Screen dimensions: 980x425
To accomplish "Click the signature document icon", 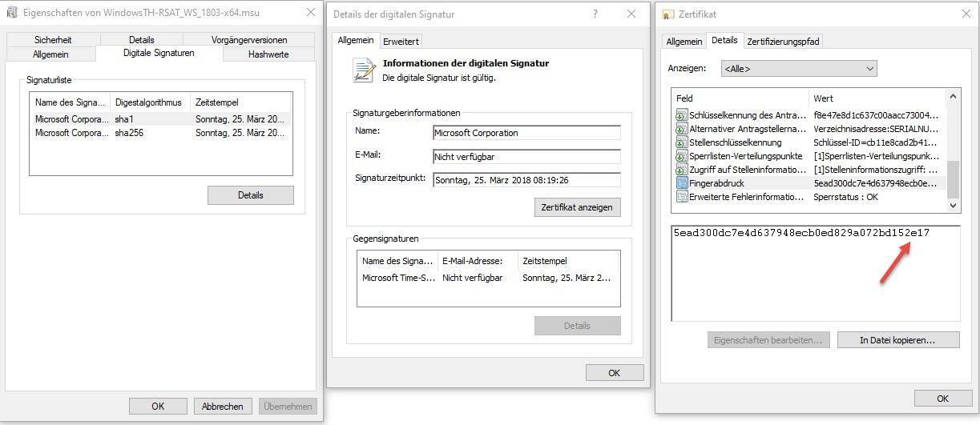I will [364, 70].
